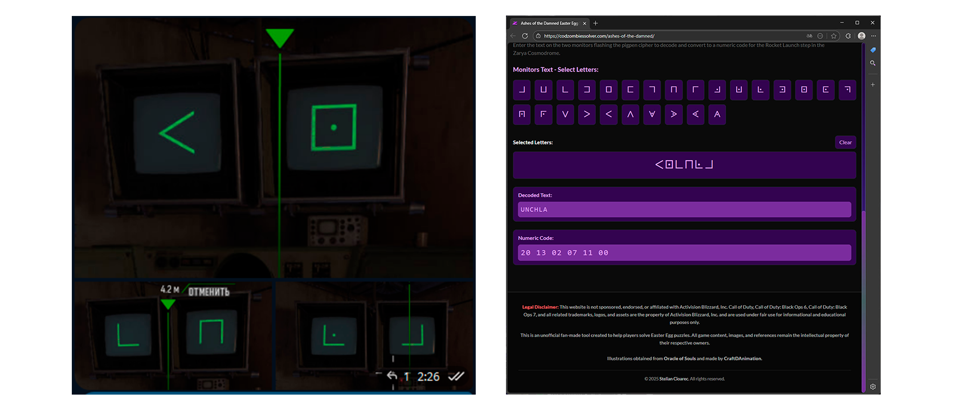980x410 pixels.
Task: Open the large photo of two monitors
Action: (x=274, y=147)
